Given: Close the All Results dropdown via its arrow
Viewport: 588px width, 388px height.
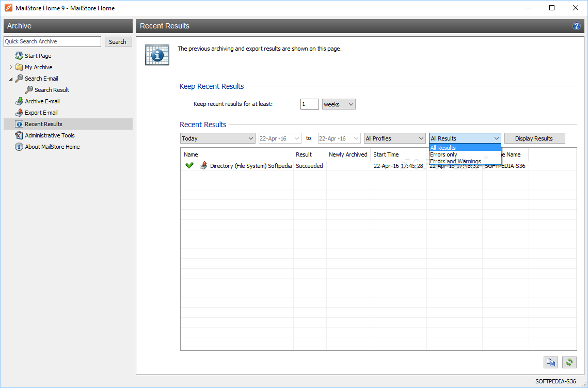Looking at the screenshot, I should pyautogui.click(x=497, y=138).
